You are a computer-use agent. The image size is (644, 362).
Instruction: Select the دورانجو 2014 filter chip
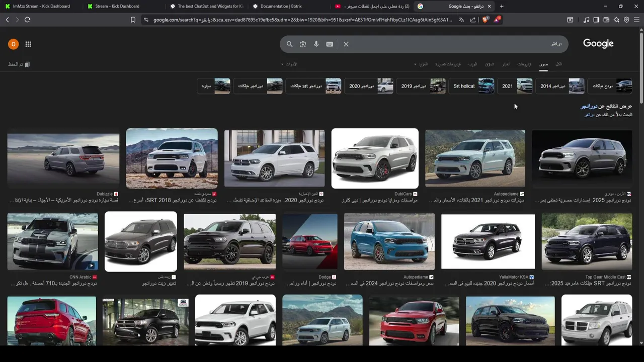pos(560,86)
